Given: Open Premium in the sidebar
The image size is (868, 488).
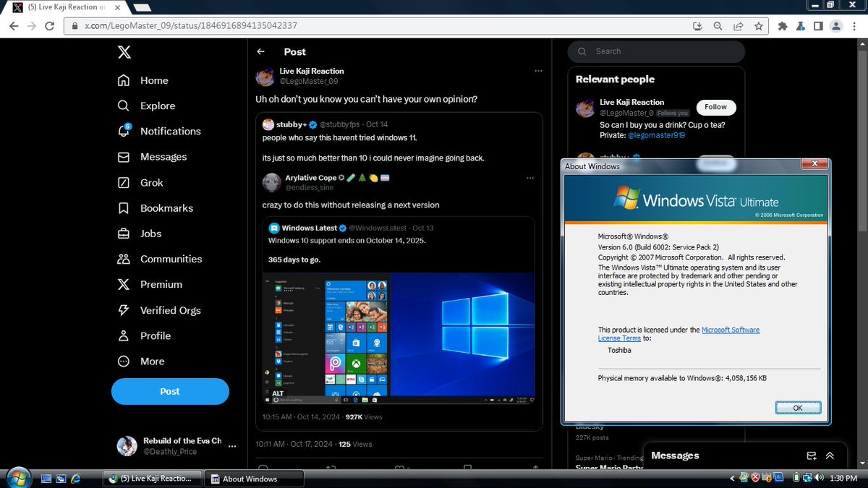Looking at the screenshot, I should coord(150,284).
